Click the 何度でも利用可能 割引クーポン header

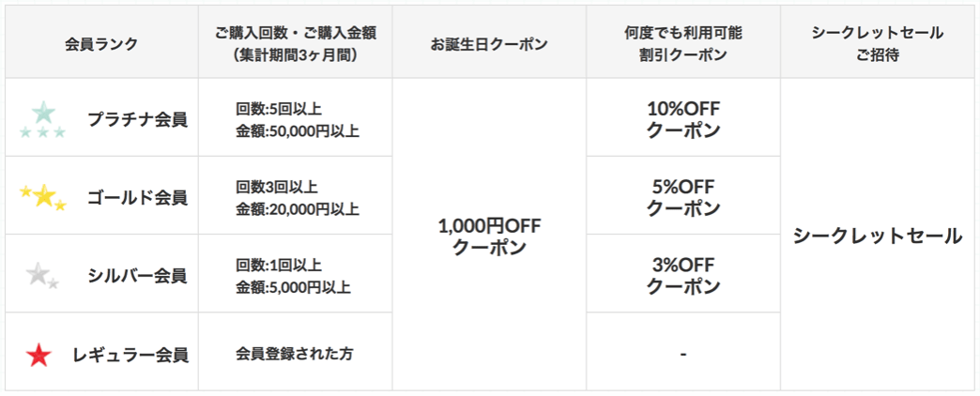pyautogui.click(x=682, y=44)
